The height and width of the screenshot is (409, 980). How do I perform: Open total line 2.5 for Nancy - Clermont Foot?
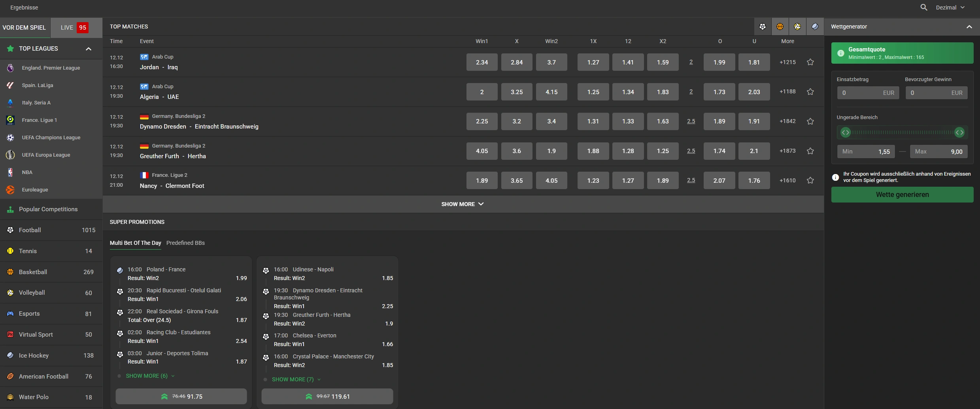[691, 180]
